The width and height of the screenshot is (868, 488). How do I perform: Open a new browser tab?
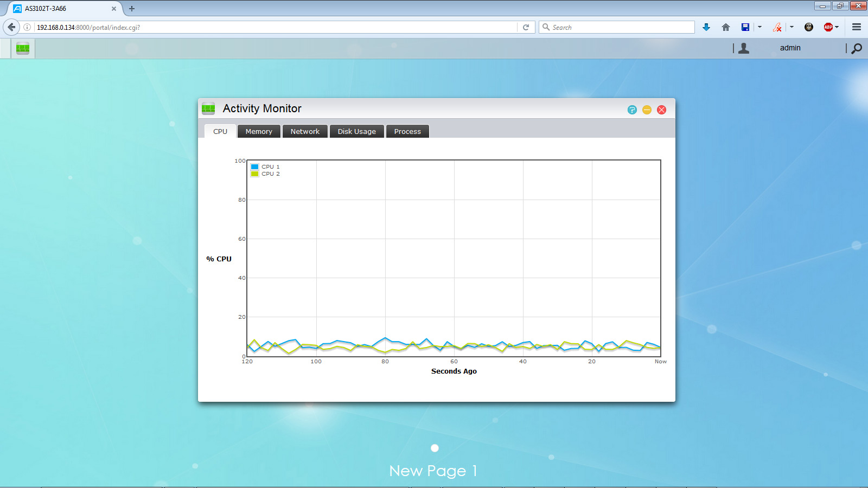tap(132, 9)
